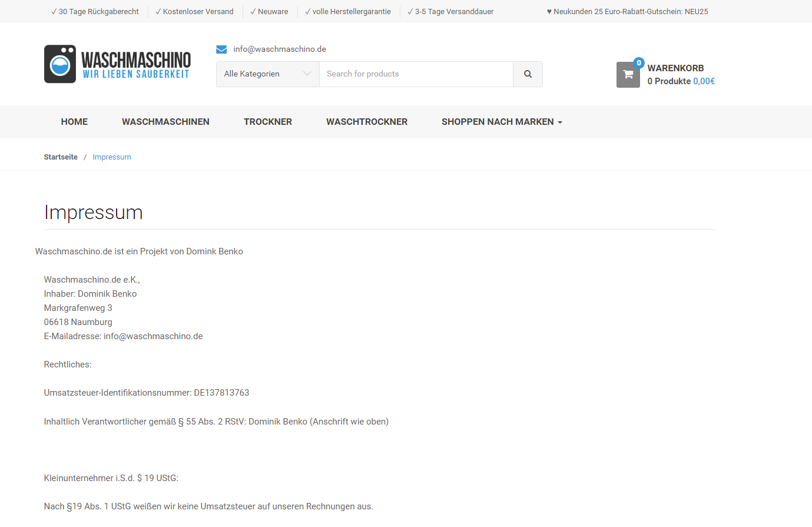Click the info@waschmaschino.de header link
This screenshot has height=527, width=812.
(280, 49)
